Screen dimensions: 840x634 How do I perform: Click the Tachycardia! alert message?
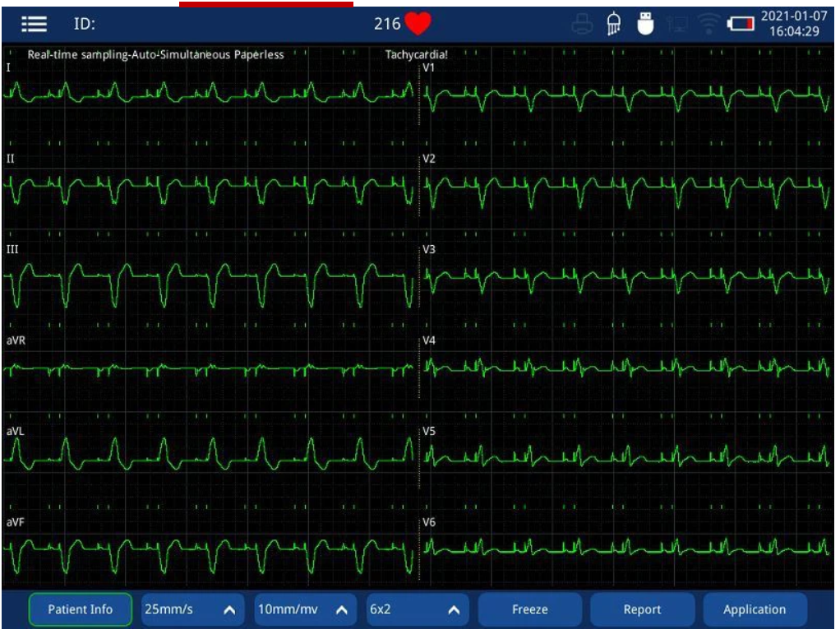click(417, 55)
